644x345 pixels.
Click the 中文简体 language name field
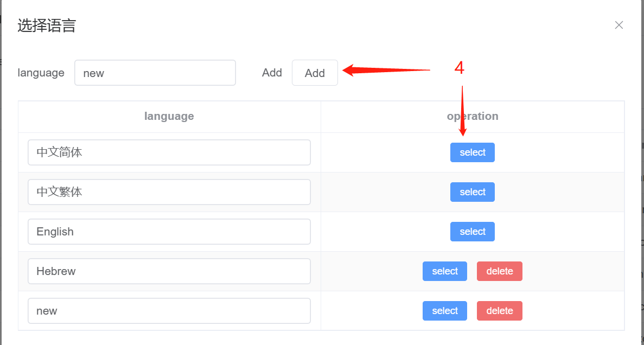[x=169, y=152]
